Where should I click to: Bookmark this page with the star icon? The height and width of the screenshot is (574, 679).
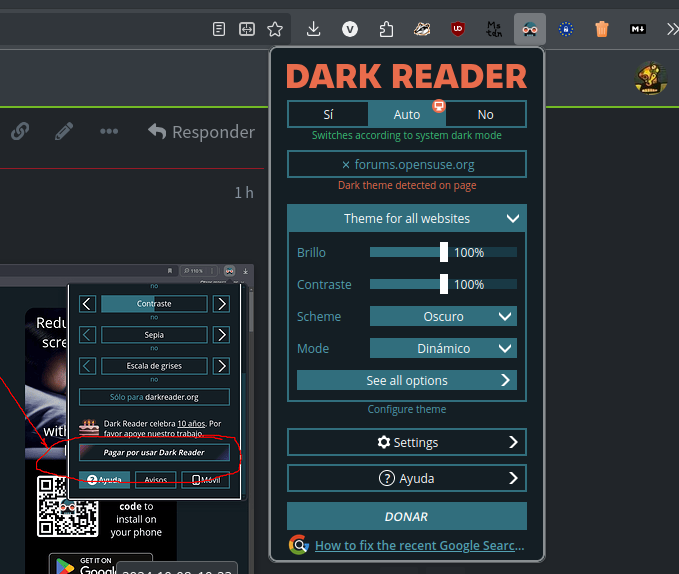(275, 29)
